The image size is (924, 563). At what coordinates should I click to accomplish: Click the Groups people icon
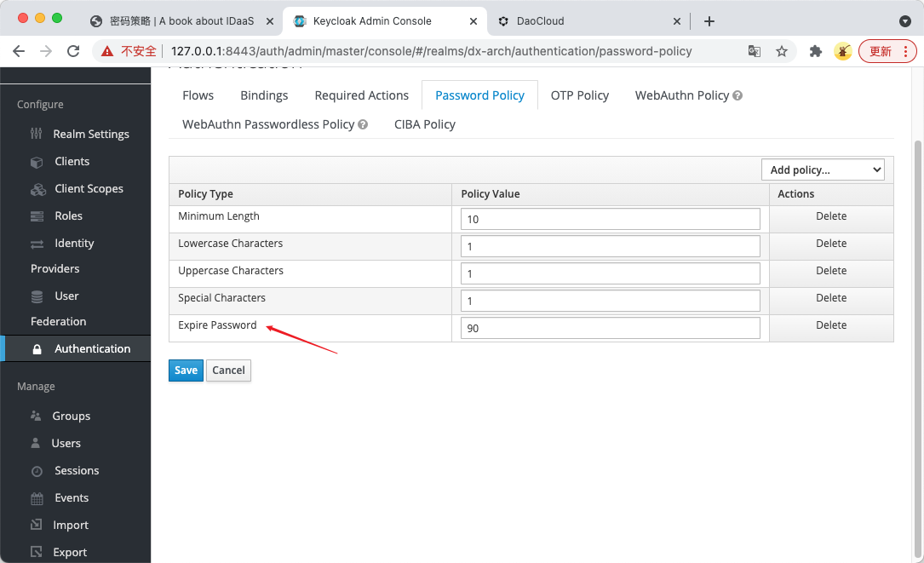click(36, 417)
